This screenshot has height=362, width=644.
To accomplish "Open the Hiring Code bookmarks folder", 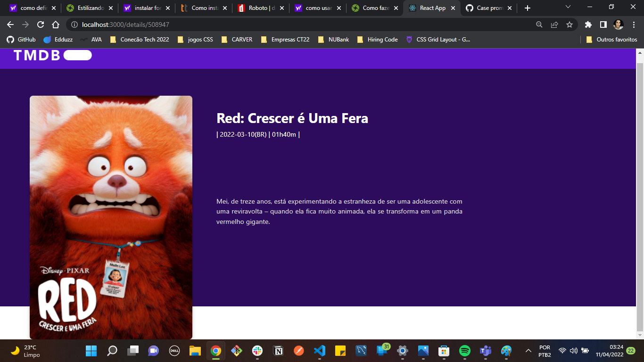I will pos(377,40).
